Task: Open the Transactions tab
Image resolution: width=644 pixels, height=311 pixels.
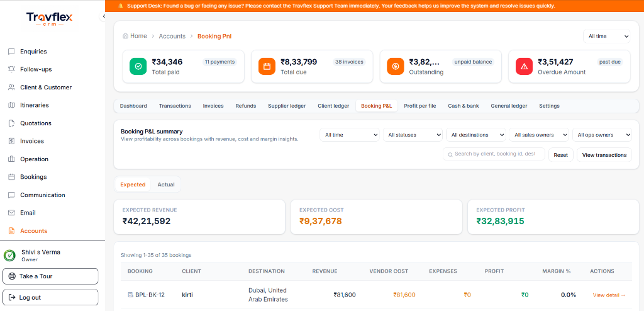Action: point(175,106)
